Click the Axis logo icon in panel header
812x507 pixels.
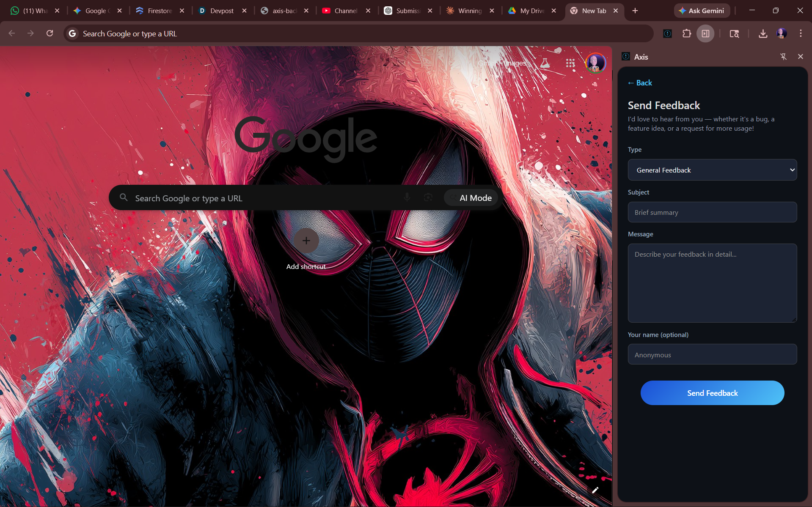pyautogui.click(x=626, y=56)
